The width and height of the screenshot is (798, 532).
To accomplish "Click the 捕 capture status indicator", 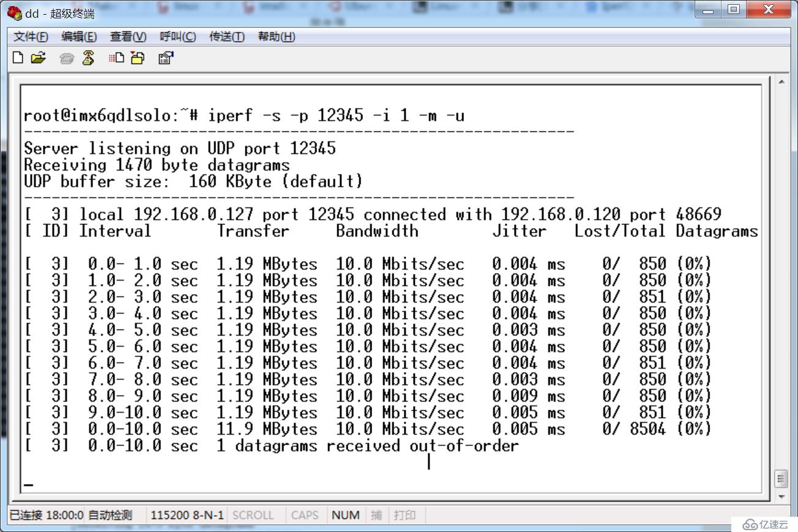I will (376, 515).
